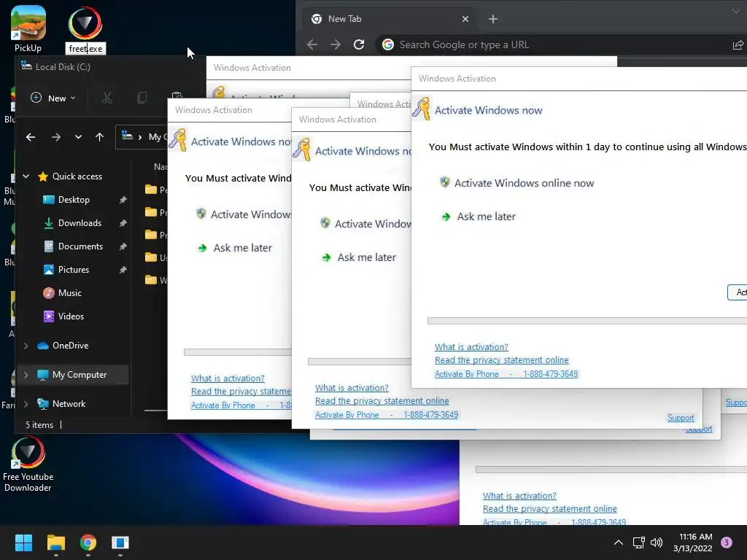Screen dimensions: 747x560
Task: Click New button in File Explorer toolbar
Action: coord(53,98)
